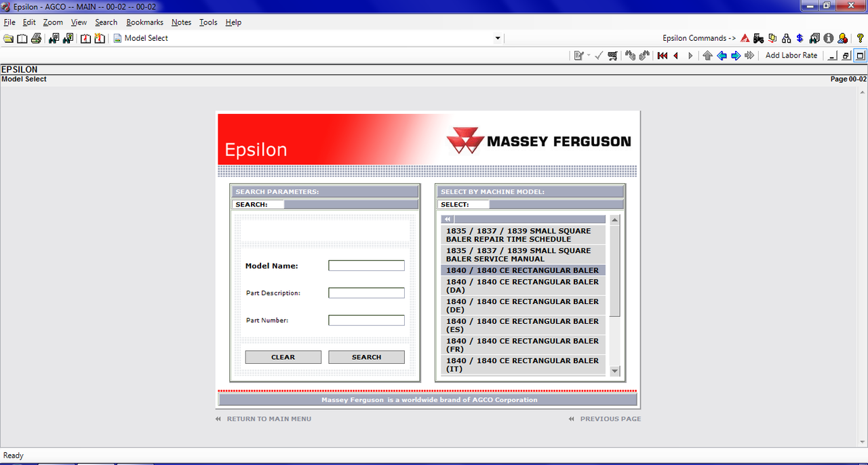Viewport: 868px width, 465px height.
Task: Click the open book icon
Action: pyautogui.click(x=22, y=38)
